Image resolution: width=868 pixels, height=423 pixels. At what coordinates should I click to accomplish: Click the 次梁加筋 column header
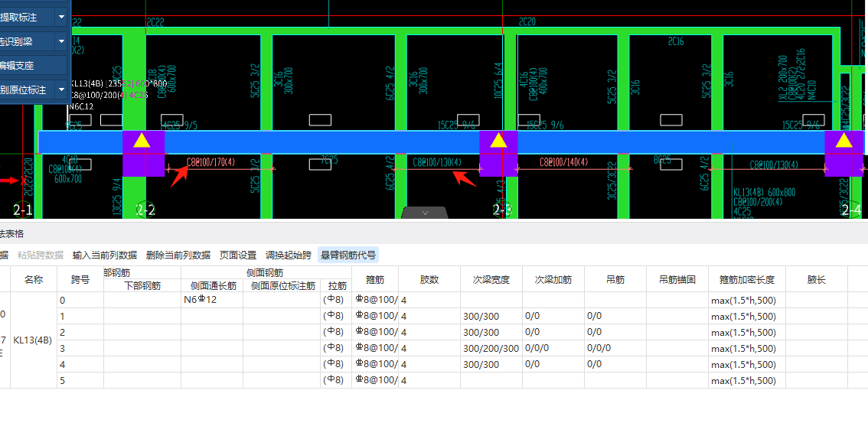tap(553, 280)
